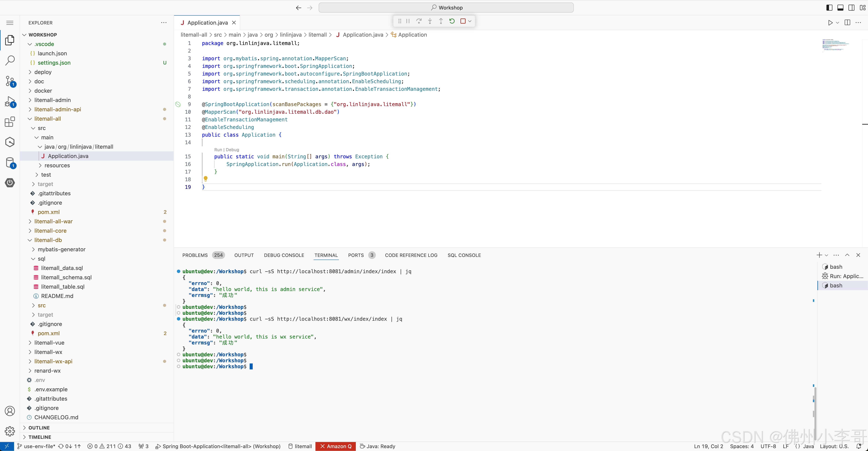This screenshot has height=451, width=868.
Task: Toggle the primary side bar visibility
Action: [x=830, y=7]
